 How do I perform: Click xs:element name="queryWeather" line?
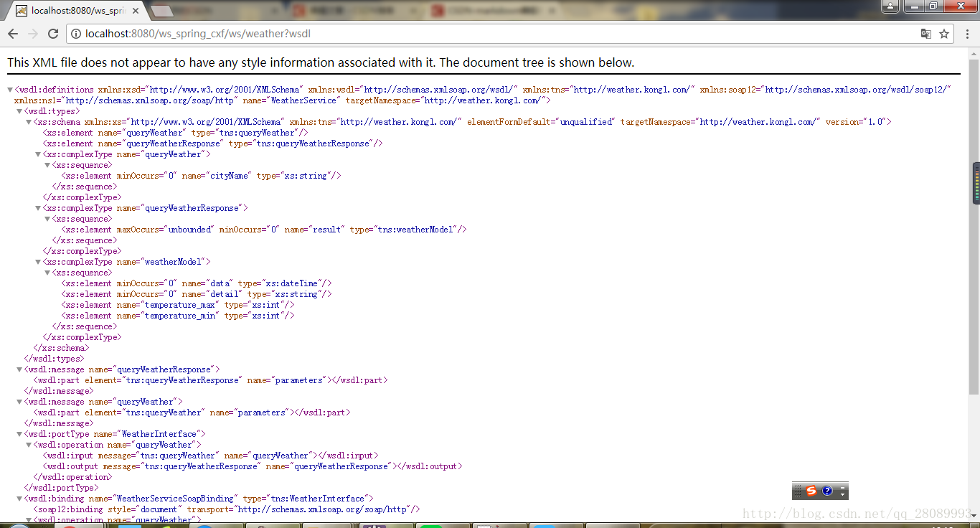(x=175, y=133)
